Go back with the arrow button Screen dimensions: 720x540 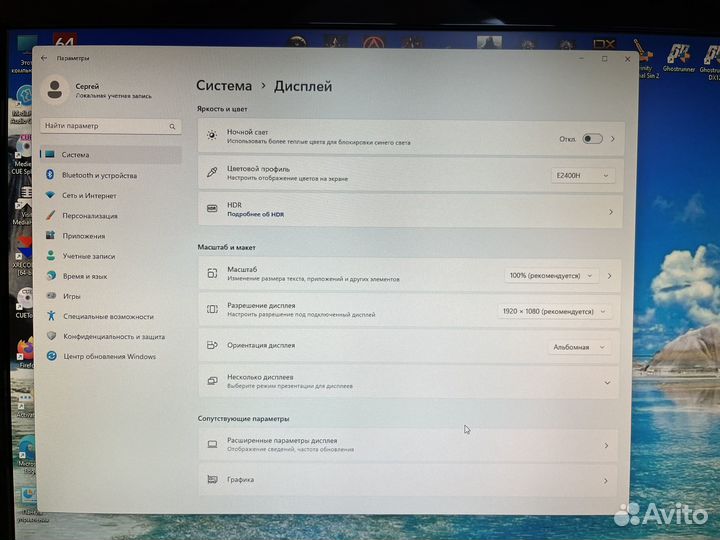pyautogui.click(x=44, y=58)
